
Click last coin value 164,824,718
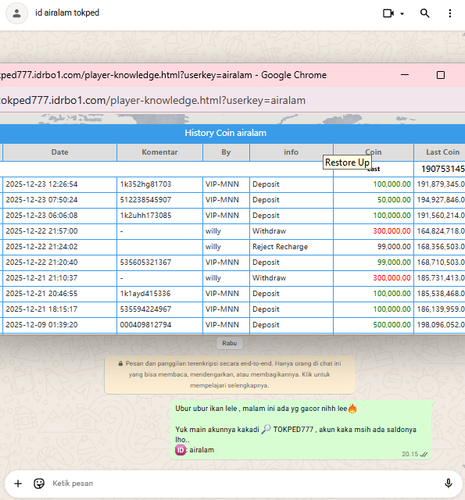pyautogui.click(x=441, y=231)
